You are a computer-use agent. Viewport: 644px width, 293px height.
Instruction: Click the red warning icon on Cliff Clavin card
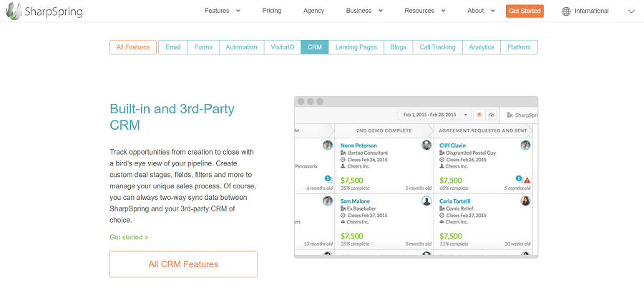tap(527, 180)
